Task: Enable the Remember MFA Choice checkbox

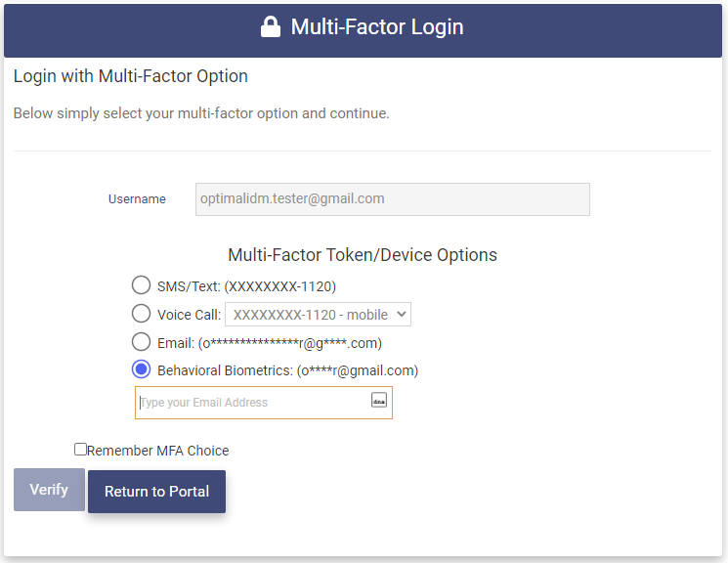Action: (80, 450)
